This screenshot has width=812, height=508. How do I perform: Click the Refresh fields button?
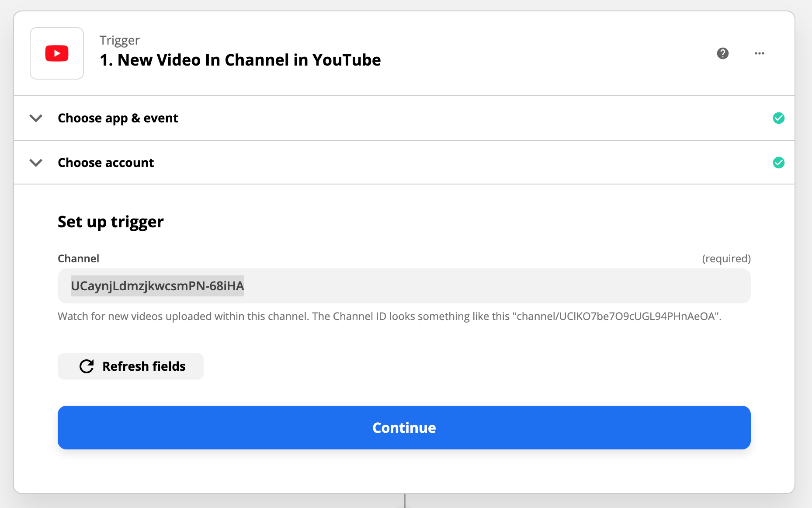click(131, 366)
